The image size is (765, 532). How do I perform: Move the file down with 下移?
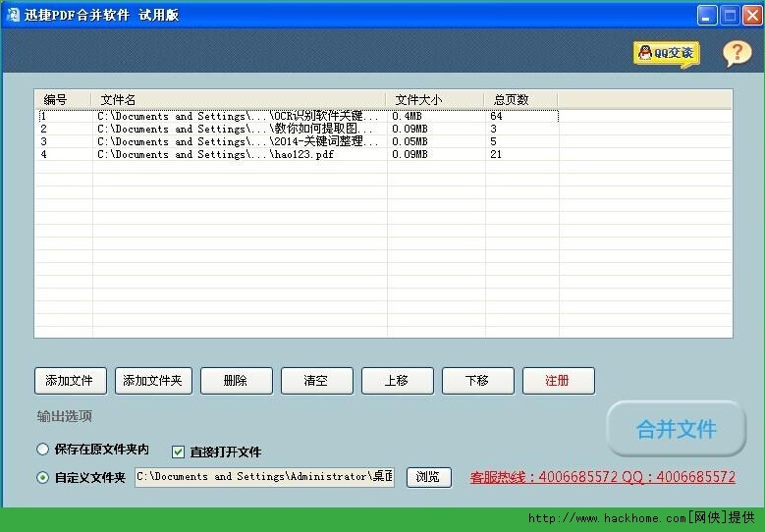[477, 381]
